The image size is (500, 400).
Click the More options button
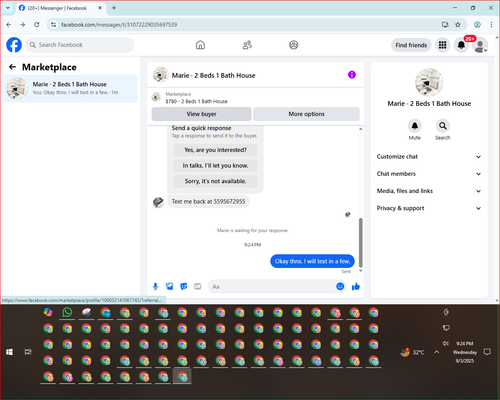tap(306, 114)
